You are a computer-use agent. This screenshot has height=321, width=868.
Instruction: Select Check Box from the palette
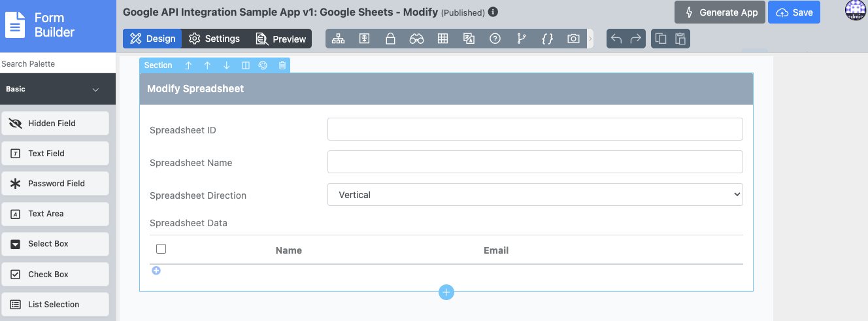coord(56,274)
